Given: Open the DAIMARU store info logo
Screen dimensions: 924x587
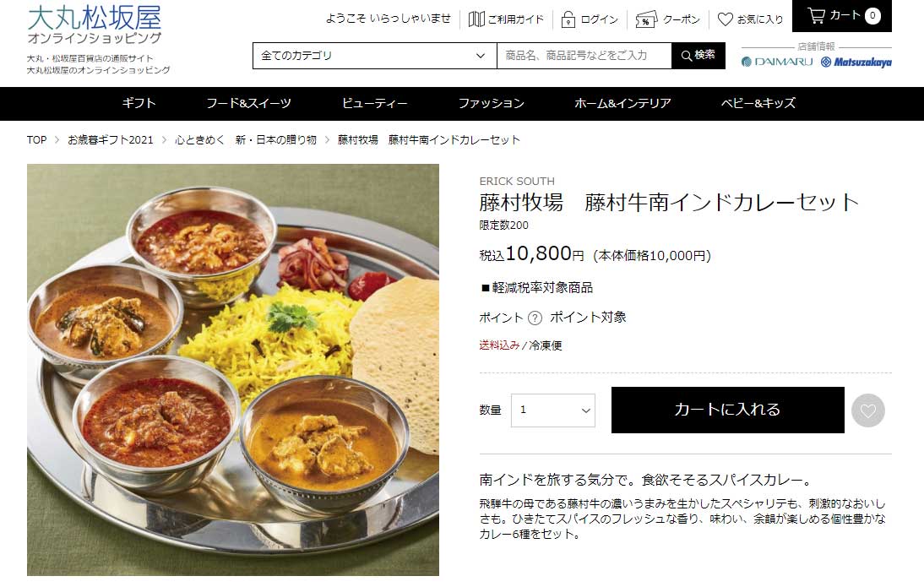Looking at the screenshot, I should [x=777, y=62].
